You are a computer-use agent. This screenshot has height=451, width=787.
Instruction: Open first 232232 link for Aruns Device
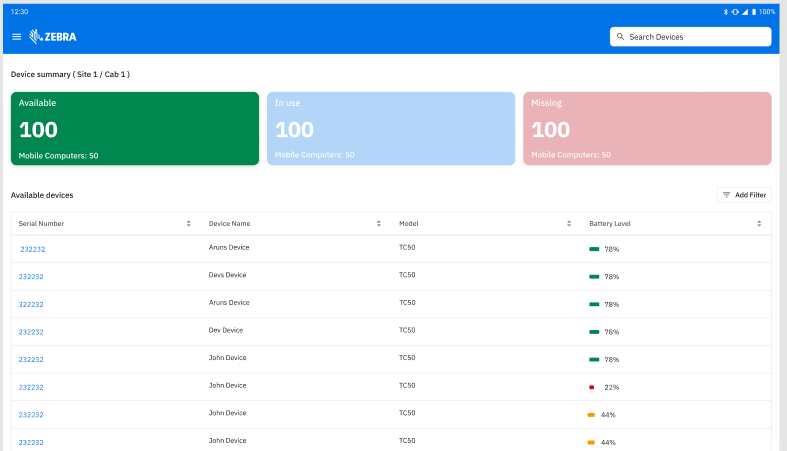pos(33,249)
